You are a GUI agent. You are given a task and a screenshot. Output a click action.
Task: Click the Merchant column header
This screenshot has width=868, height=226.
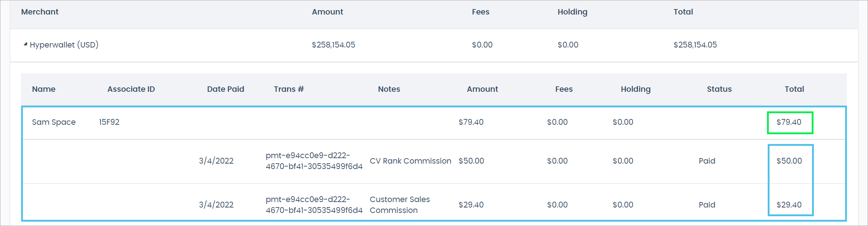[40, 12]
